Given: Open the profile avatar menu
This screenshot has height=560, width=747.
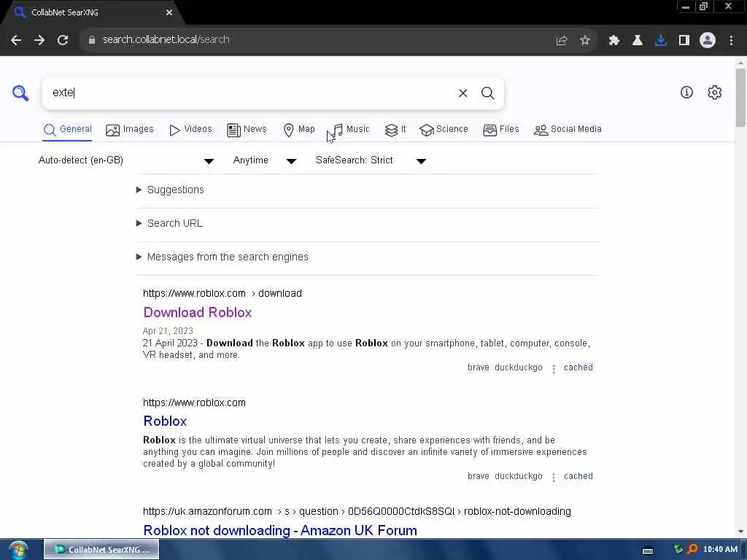Looking at the screenshot, I should 708,40.
